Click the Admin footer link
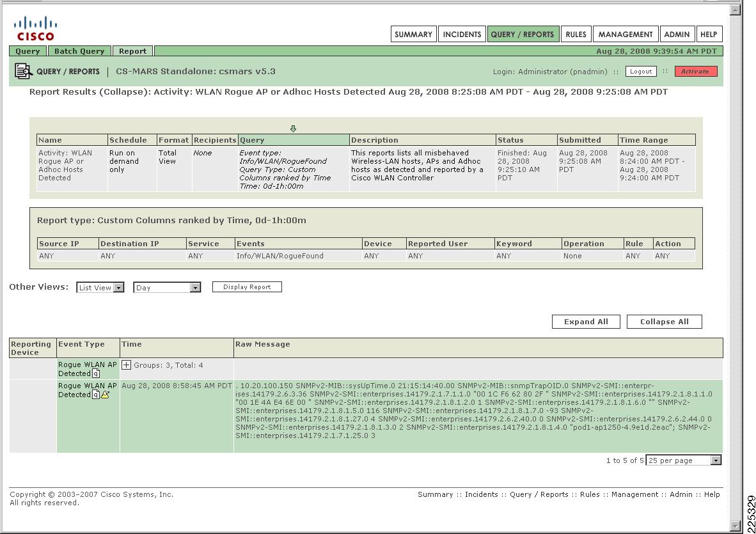756x534 pixels. point(681,494)
